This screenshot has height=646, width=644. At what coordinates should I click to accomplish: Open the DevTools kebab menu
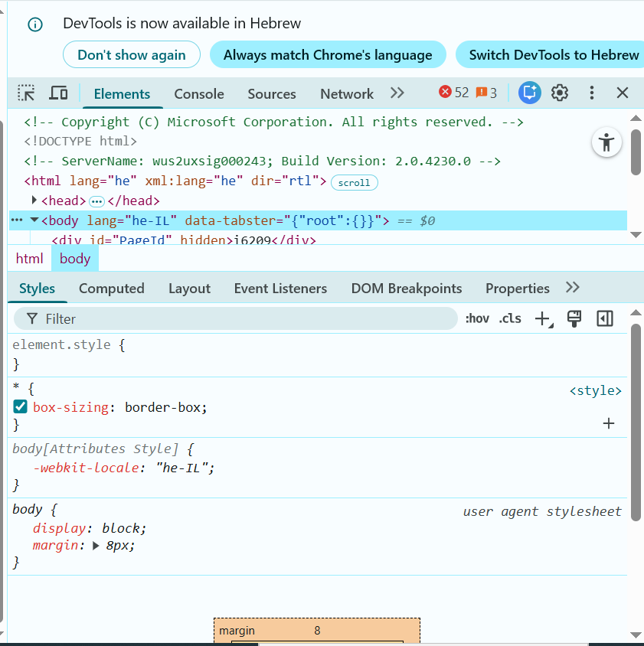[x=591, y=93]
